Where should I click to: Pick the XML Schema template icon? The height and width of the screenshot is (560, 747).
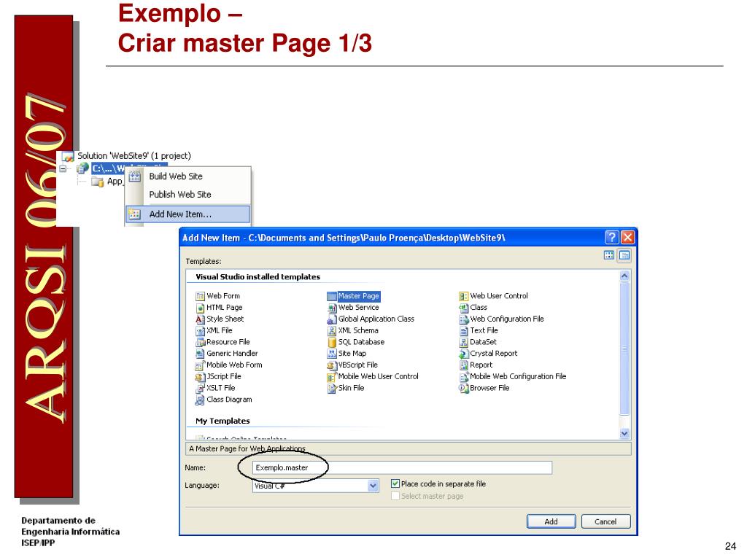pyautogui.click(x=332, y=330)
